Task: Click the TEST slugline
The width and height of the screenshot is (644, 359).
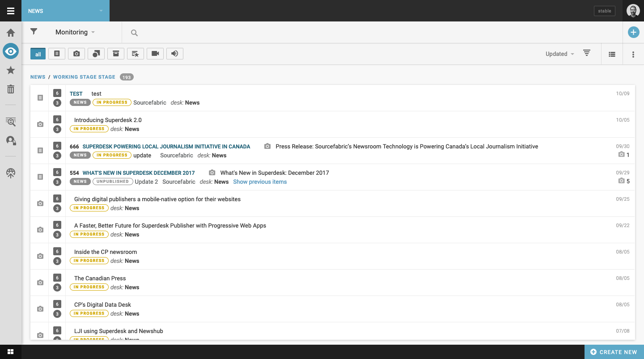Action: (x=76, y=94)
